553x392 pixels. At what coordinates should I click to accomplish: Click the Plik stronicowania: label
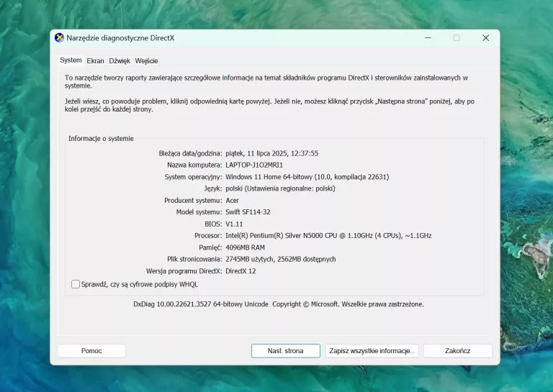pyautogui.click(x=194, y=259)
